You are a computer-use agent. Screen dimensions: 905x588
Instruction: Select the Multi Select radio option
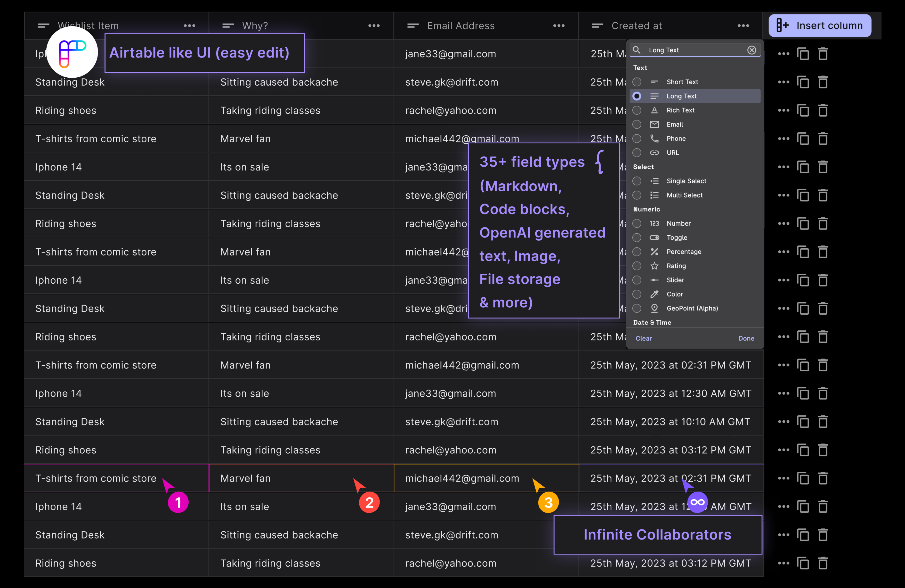[637, 195]
